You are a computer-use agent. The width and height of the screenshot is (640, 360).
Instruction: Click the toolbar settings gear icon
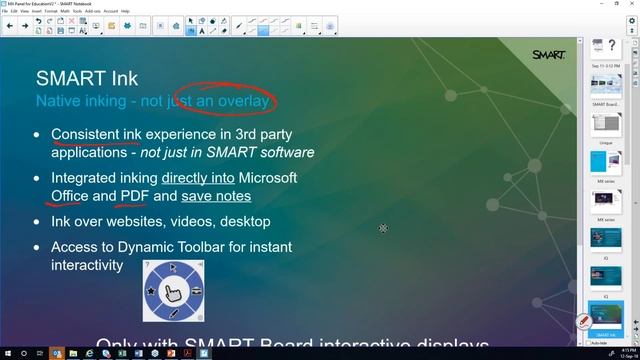(632, 21)
